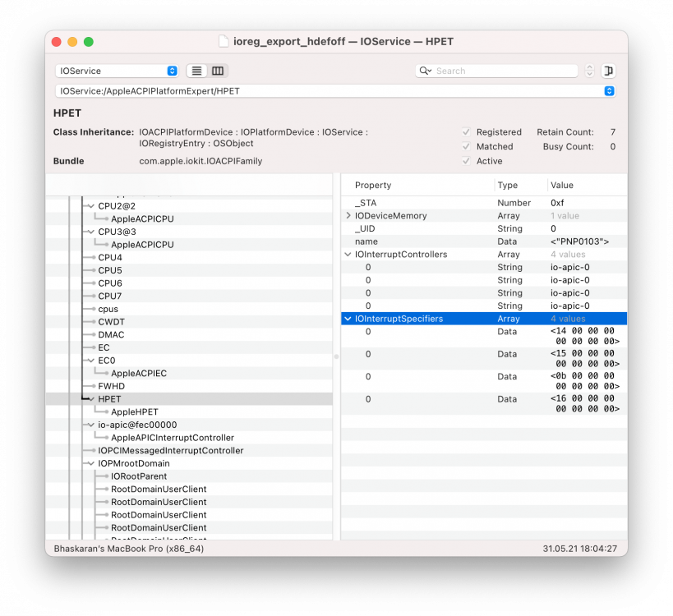Screen dimensions: 673x616
Task: Collapse the IOInterruptSpecifiers property
Action: coord(348,319)
